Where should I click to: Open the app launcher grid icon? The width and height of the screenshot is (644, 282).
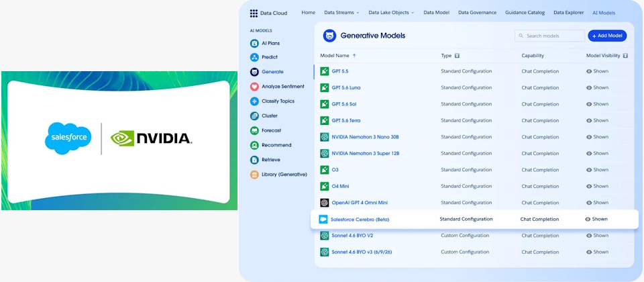pos(254,13)
